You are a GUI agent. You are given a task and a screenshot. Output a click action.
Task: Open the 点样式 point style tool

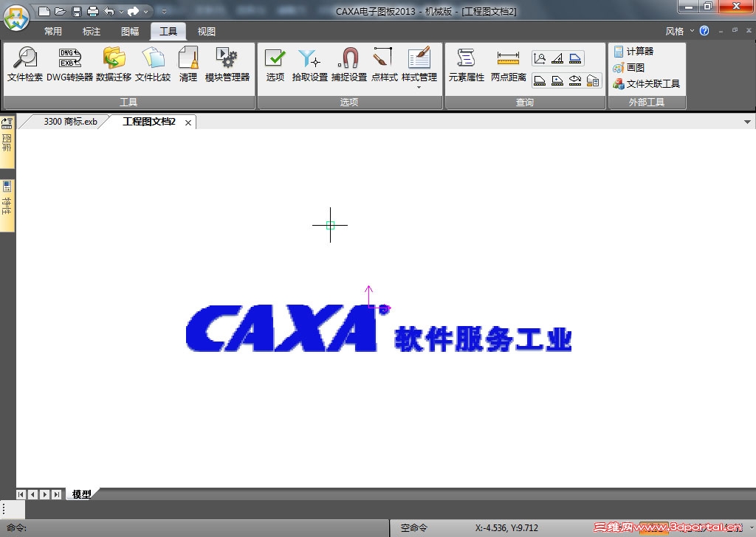[x=384, y=64]
